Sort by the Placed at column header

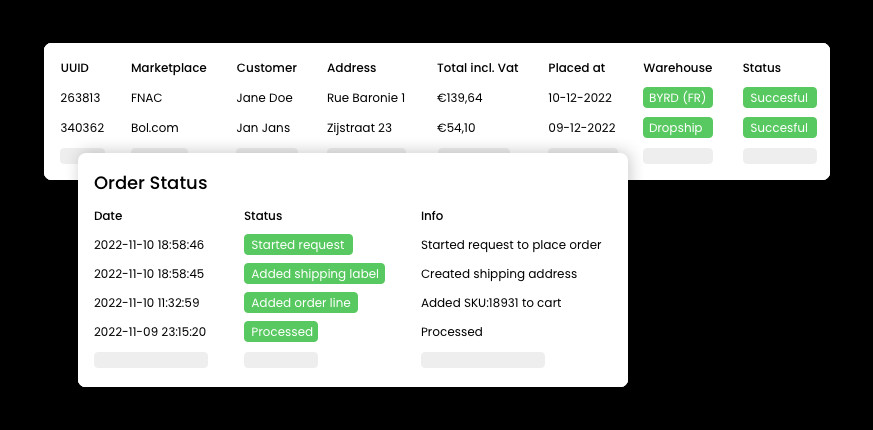click(576, 68)
